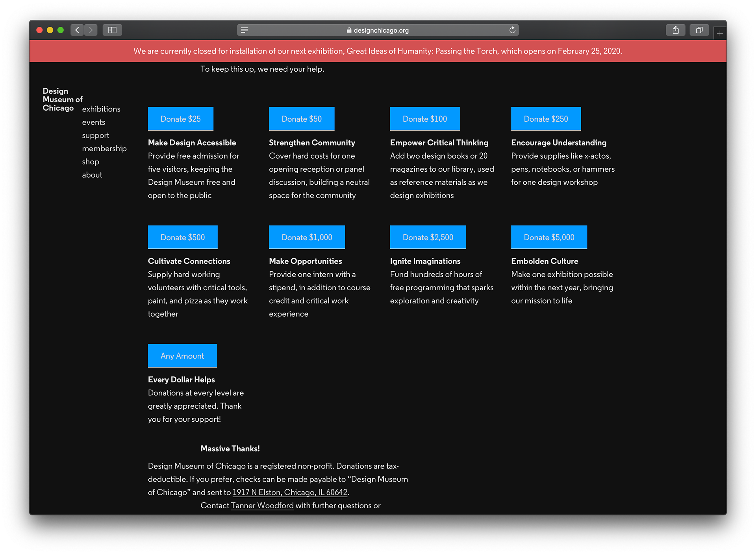Image resolution: width=756 pixels, height=554 pixels.
Task: Click the lock icon in address bar
Action: (x=349, y=30)
